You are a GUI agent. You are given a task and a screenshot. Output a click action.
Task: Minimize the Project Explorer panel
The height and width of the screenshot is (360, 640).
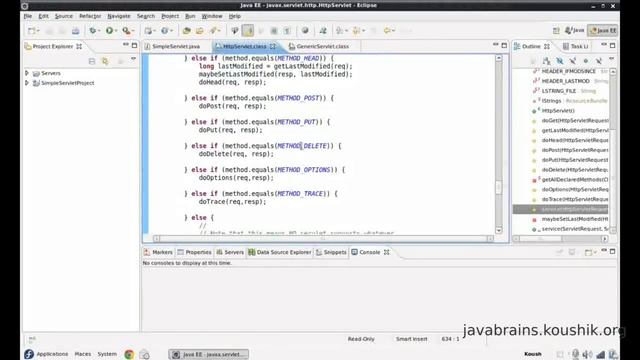click(126, 45)
